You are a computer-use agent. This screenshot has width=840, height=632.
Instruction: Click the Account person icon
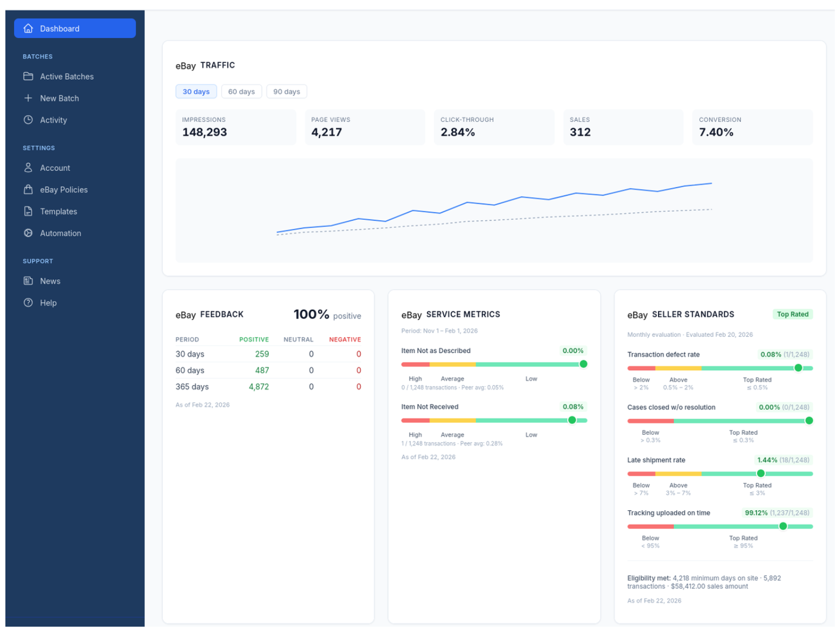28,168
